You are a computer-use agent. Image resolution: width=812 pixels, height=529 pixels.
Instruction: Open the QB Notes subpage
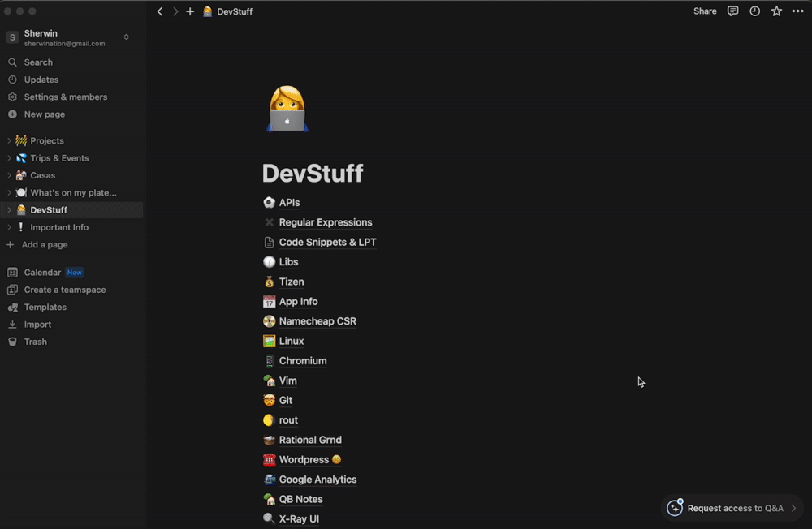pyautogui.click(x=301, y=499)
